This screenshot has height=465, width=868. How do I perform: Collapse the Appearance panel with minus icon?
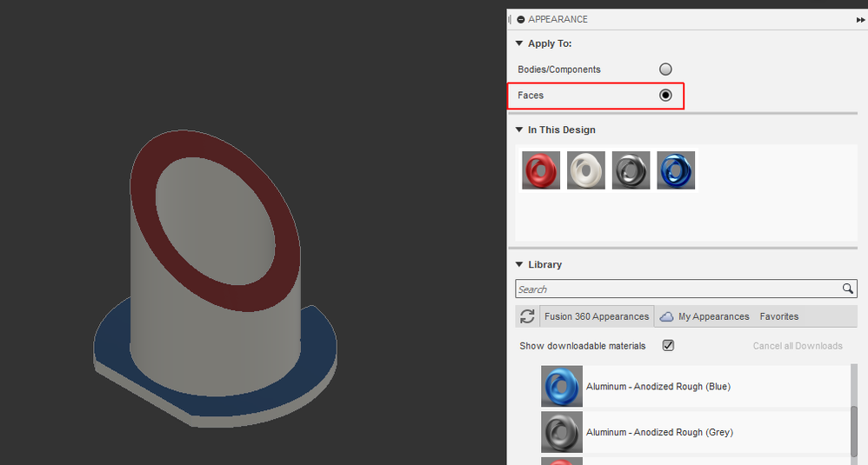tap(520, 19)
